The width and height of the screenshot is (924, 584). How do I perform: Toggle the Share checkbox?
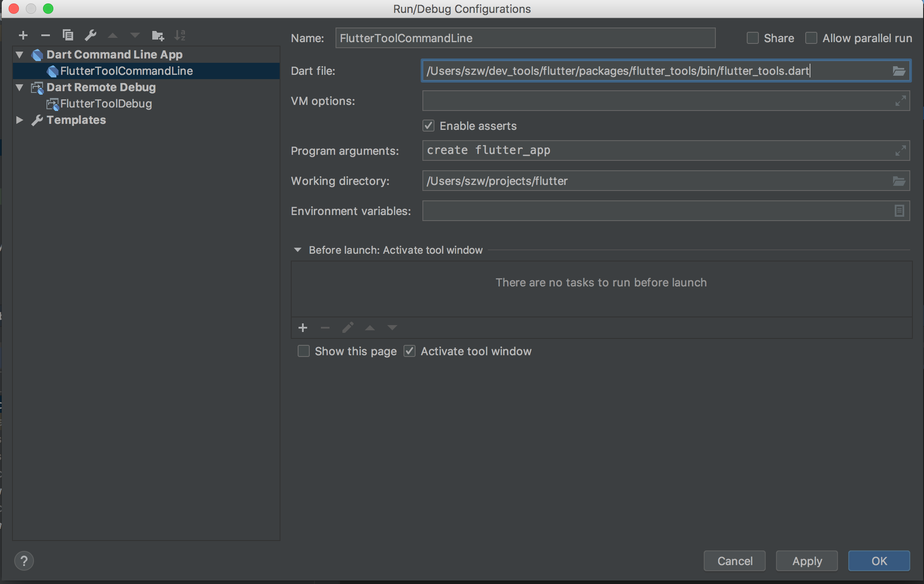point(752,38)
